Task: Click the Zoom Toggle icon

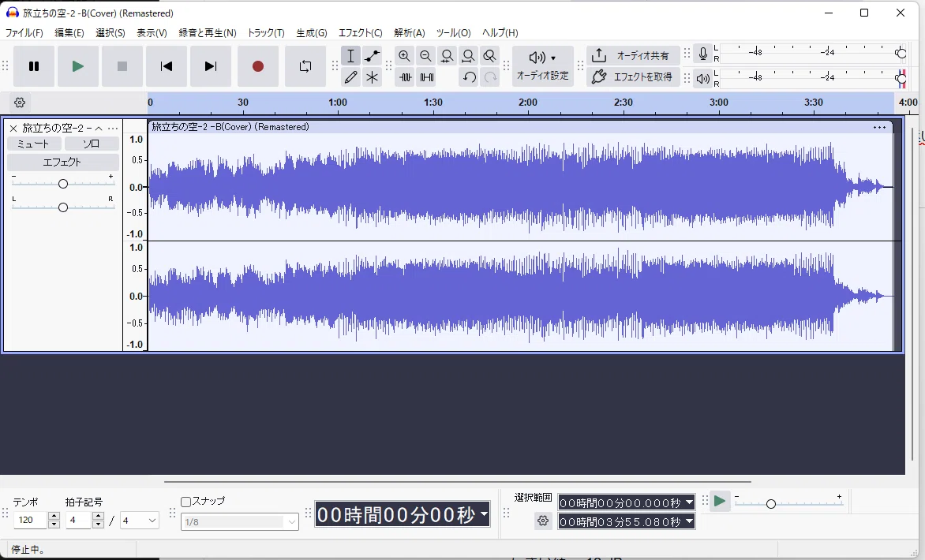Action: coord(489,56)
